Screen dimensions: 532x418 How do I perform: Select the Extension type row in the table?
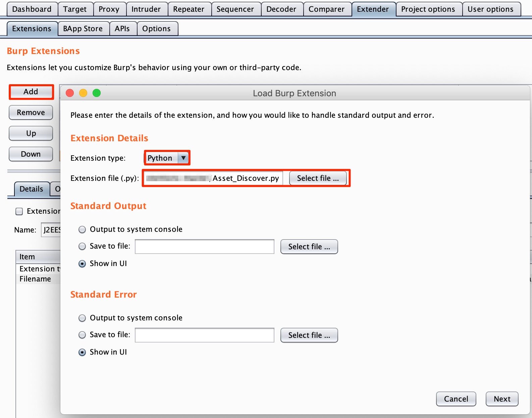(x=38, y=269)
